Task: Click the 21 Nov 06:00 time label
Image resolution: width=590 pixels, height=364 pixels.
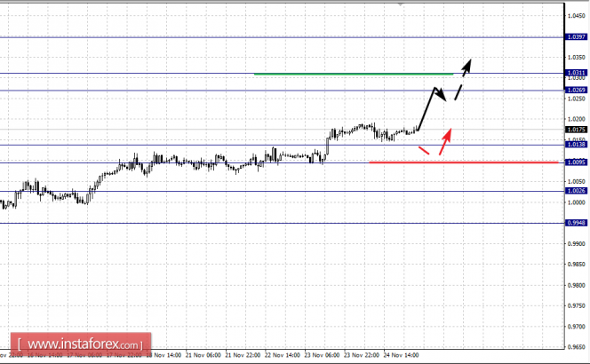Action: coord(203,355)
